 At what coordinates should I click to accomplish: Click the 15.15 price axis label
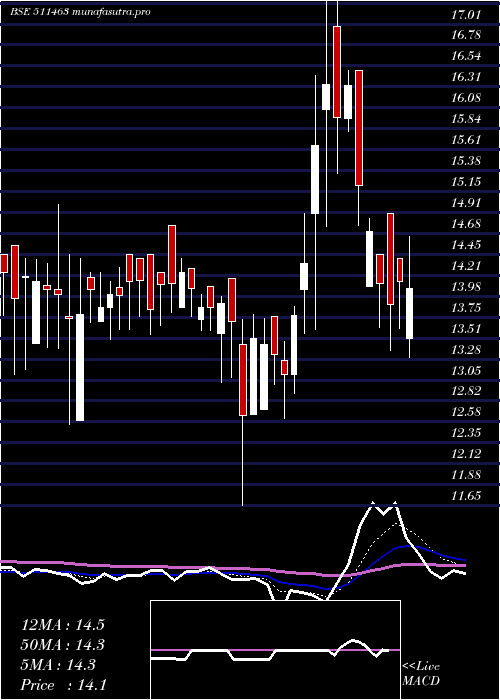point(466,182)
